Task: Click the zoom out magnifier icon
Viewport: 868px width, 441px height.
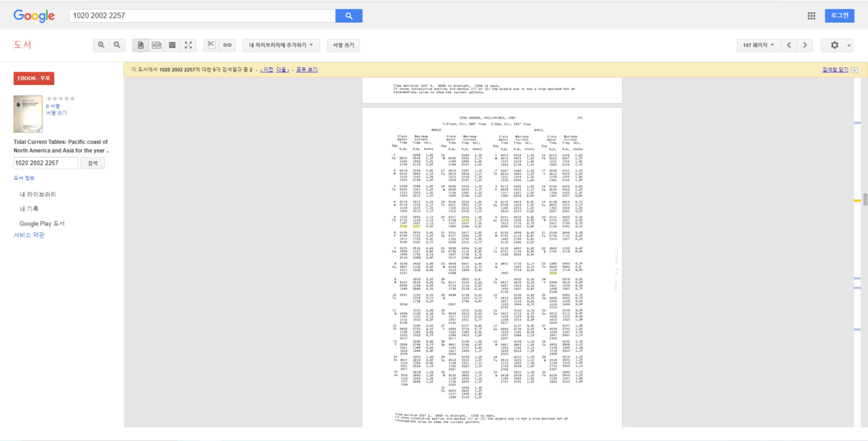Action: [117, 45]
